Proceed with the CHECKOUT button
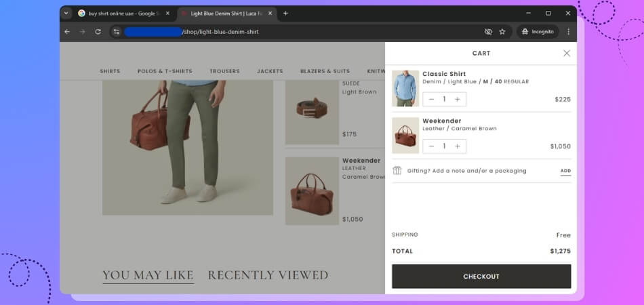The image size is (644, 305). [481, 277]
